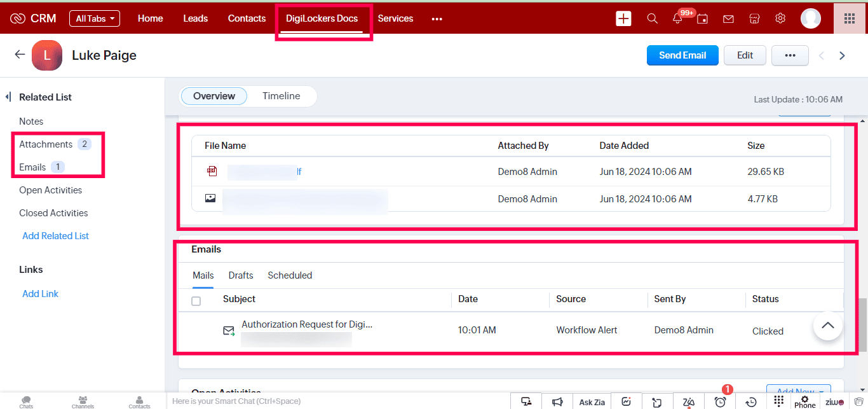Click the Add Link link
Image resolution: width=868 pixels, height=409 pixels.
tap(41, 294)
